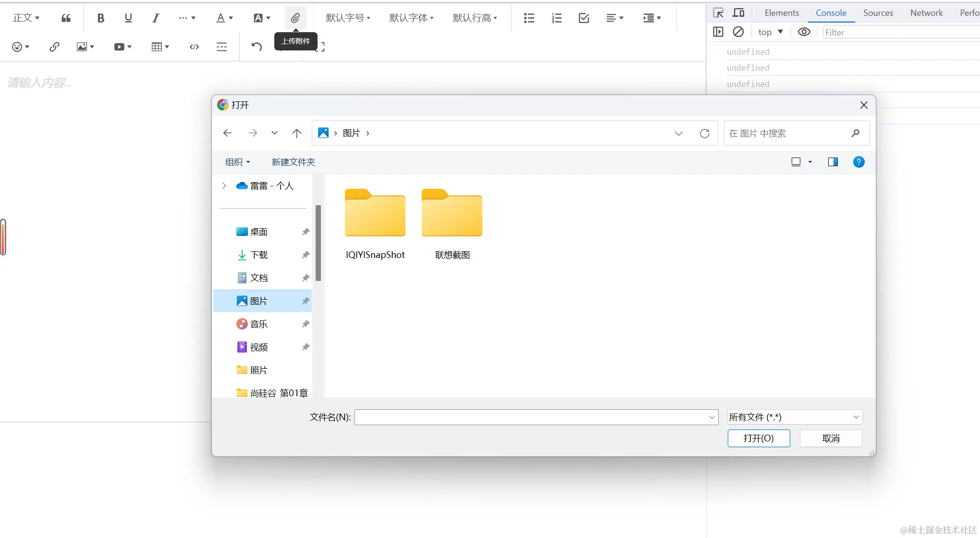Viewport: 980px width, 538px height.
Task: Open the 所有文件 file type dropdown
Action: point(795,417)
